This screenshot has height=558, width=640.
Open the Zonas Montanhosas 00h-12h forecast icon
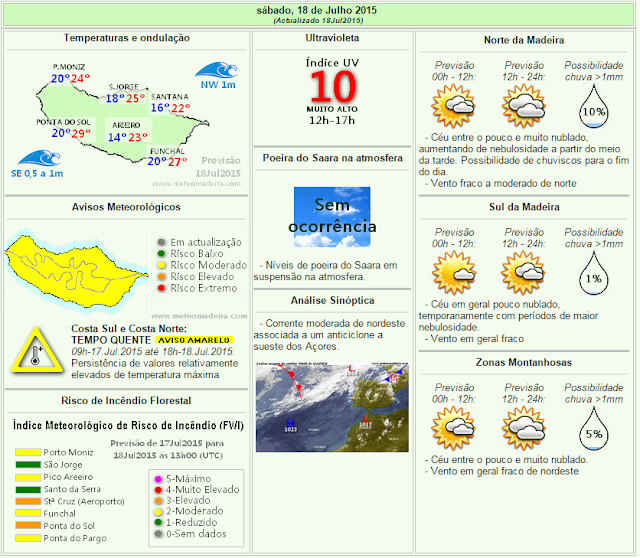coord(453,428)
